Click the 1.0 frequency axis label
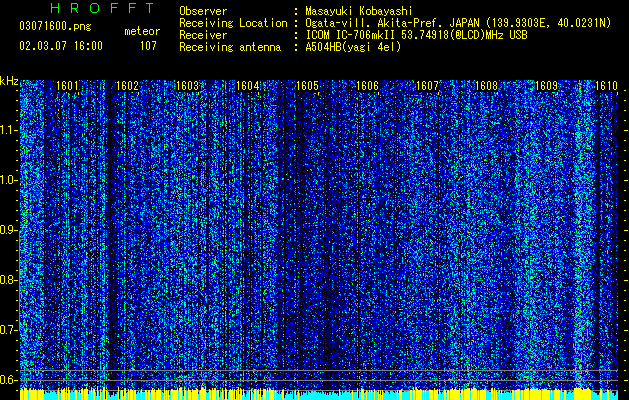 [8, 180]
